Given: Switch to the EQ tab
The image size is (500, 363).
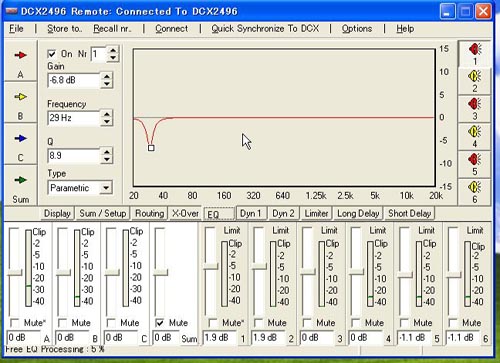Looking at the screenshot, I should pyautogui.click(x=219, y=214).
